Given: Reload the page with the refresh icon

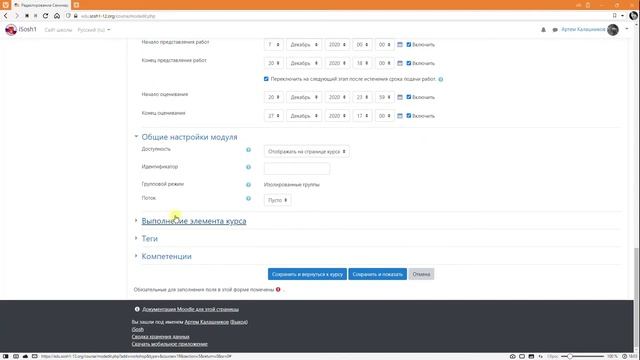Looking at the screenshot, I should [x=45, y=16].
